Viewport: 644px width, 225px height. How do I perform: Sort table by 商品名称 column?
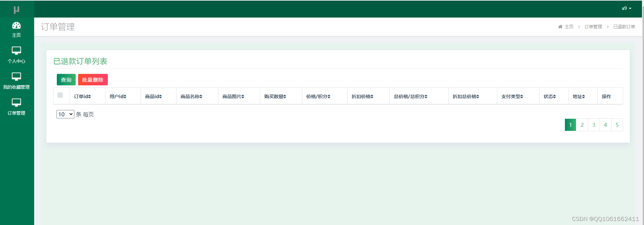click(191, 96)
